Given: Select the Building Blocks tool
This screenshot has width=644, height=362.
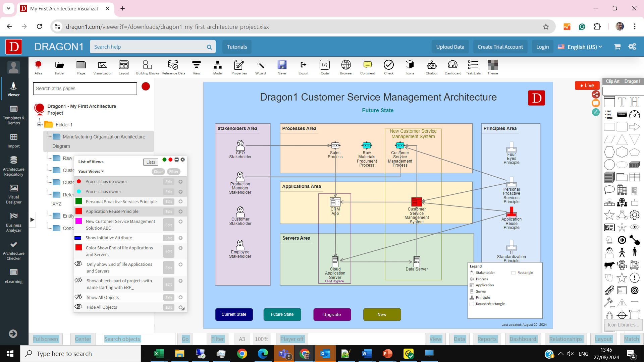Looking at the screenshot, I should [x=147, y=67].
